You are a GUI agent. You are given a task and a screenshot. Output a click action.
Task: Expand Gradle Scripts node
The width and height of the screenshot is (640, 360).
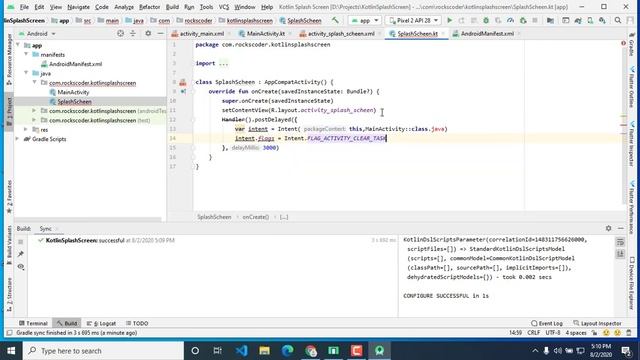pyautogui.click(x=18, y=139)
